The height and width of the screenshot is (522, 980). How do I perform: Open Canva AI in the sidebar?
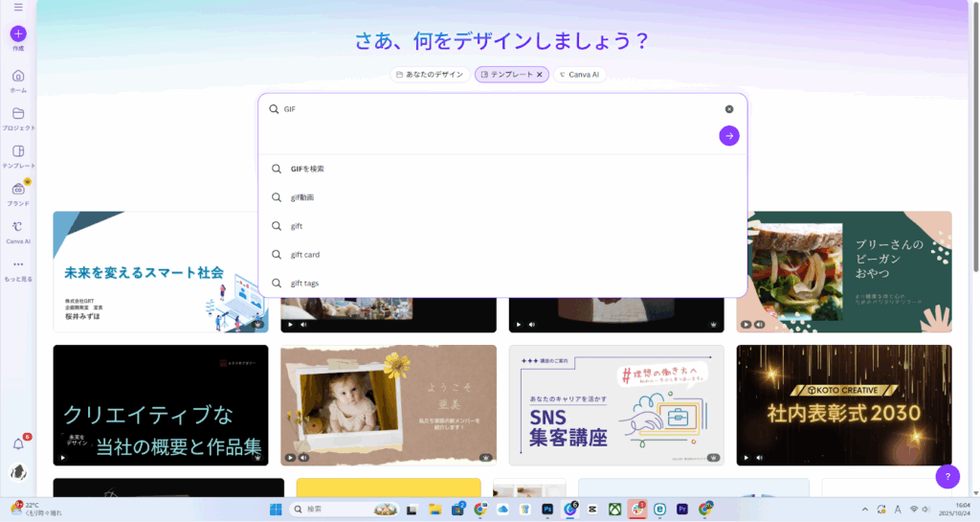pyautogui.click(x=18, y=228)
